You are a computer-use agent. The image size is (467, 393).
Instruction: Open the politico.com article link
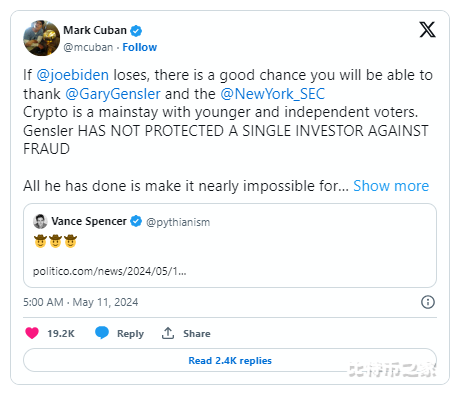(110, 271)
